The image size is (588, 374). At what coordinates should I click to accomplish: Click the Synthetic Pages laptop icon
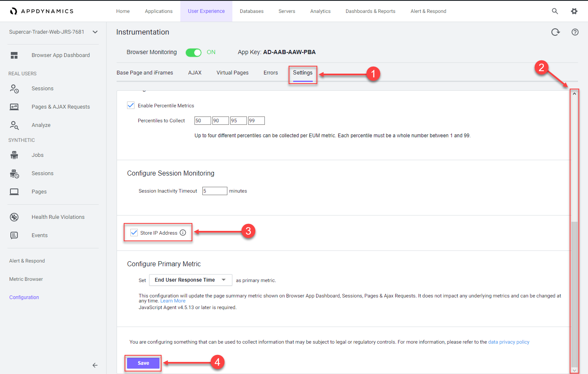pos(14,192)
